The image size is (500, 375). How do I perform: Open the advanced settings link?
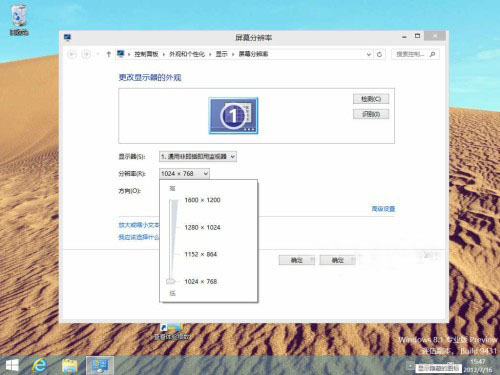click(383, 209)
